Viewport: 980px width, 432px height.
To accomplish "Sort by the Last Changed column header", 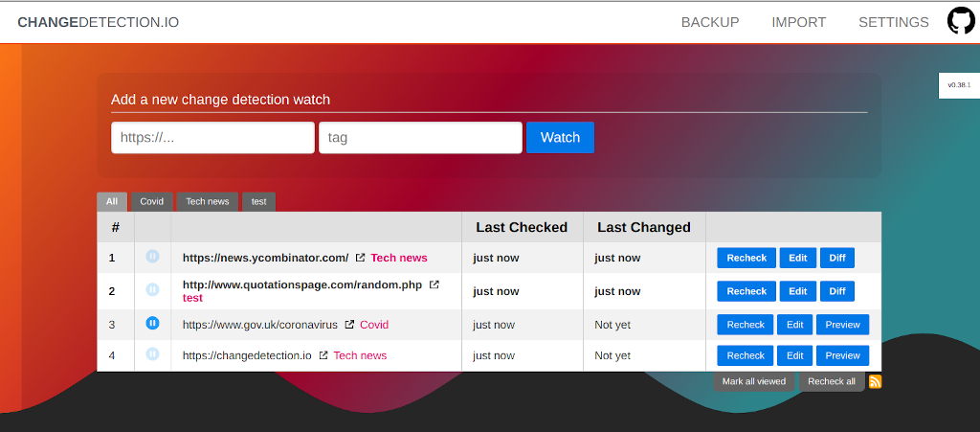I will [643, 227].
